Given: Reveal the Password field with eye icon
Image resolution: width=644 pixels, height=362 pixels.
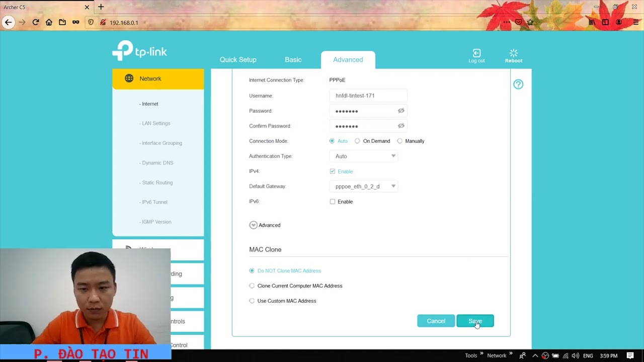Looking at the screenshot, I should click(401, 111).
